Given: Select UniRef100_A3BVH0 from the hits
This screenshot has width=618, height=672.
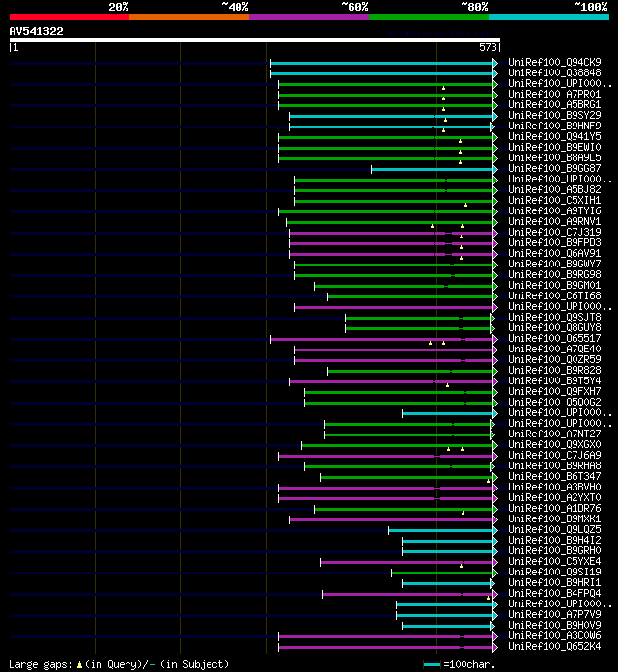Looking at the screenshot, I should [x=554, y=487].
